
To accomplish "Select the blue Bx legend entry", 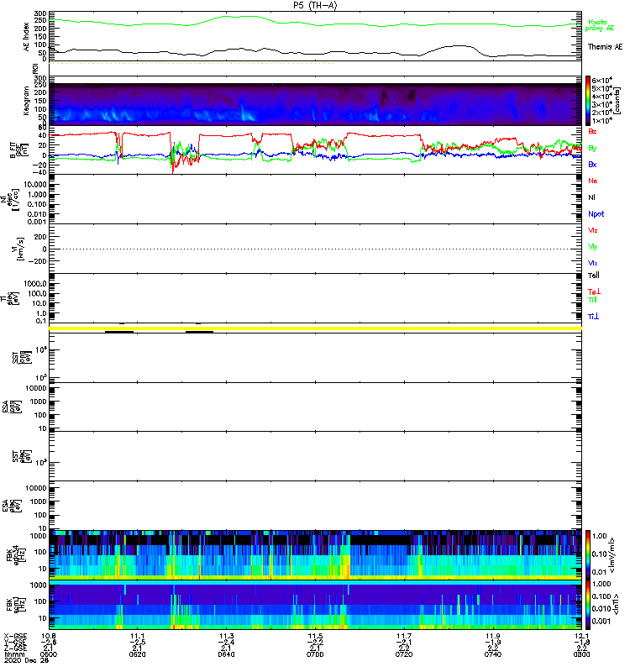I will [x=593, y=164].
